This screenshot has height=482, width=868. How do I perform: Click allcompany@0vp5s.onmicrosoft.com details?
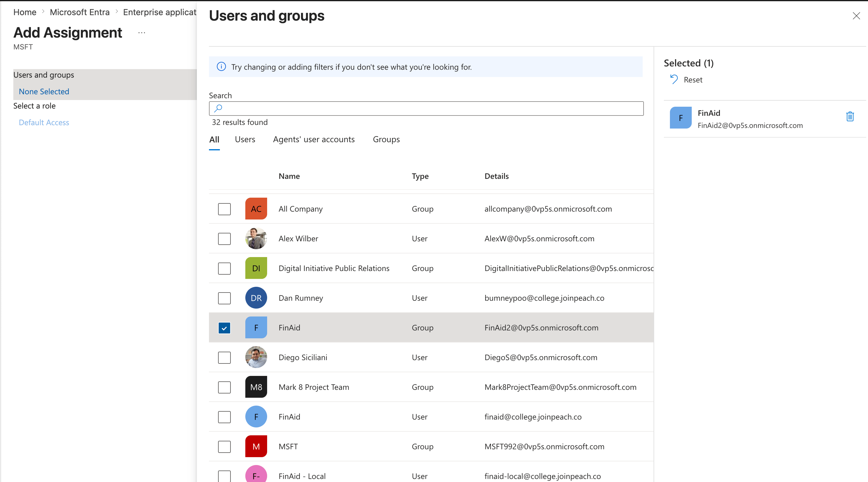click(x=548, y=209)
